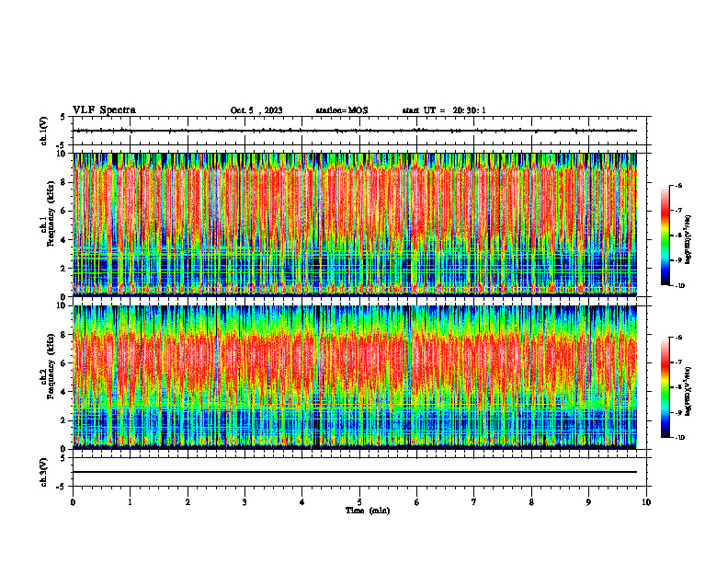The image size is (728, 563).
Task: Click the ch.3 voltage flat-line panel
Action: click(x=359, y=472)
